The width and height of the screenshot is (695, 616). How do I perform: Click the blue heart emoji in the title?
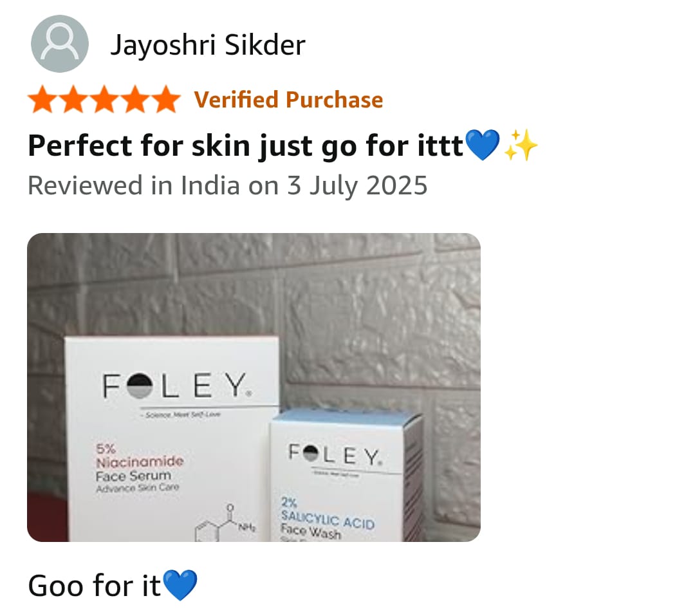483,145
